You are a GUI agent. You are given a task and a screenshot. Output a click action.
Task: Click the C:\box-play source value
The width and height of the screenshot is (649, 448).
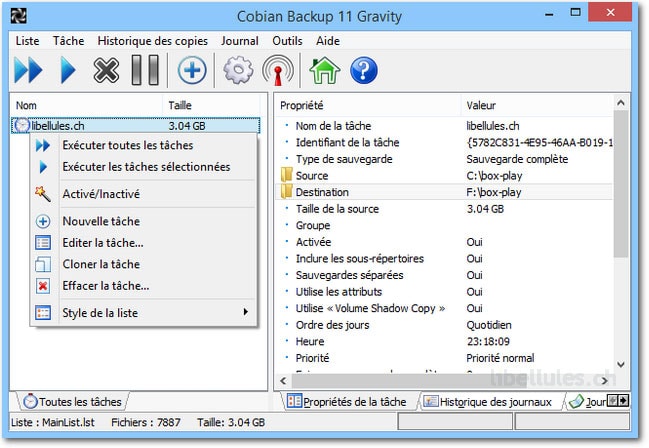494,176
